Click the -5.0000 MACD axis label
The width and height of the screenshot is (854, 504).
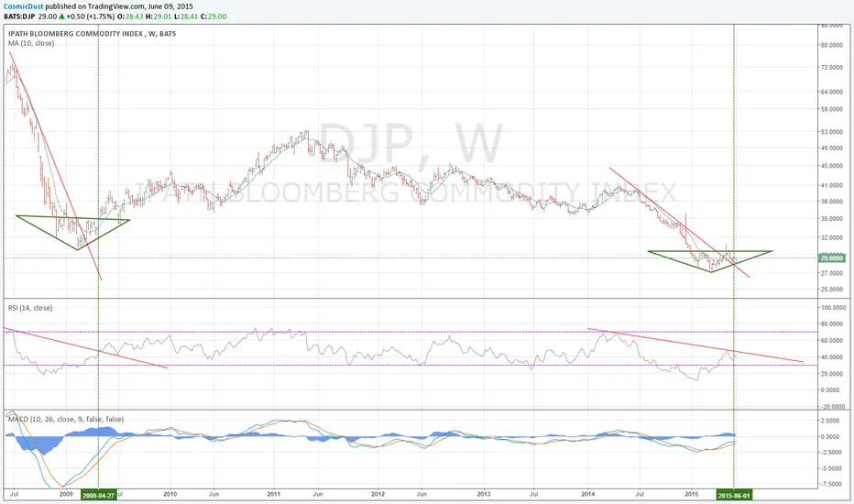[830, 468]
